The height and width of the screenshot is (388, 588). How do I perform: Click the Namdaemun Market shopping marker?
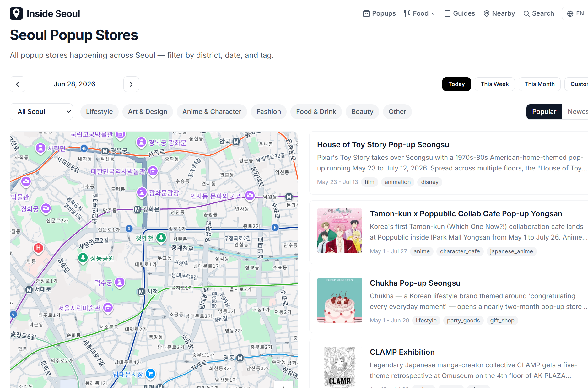[151, 374]
